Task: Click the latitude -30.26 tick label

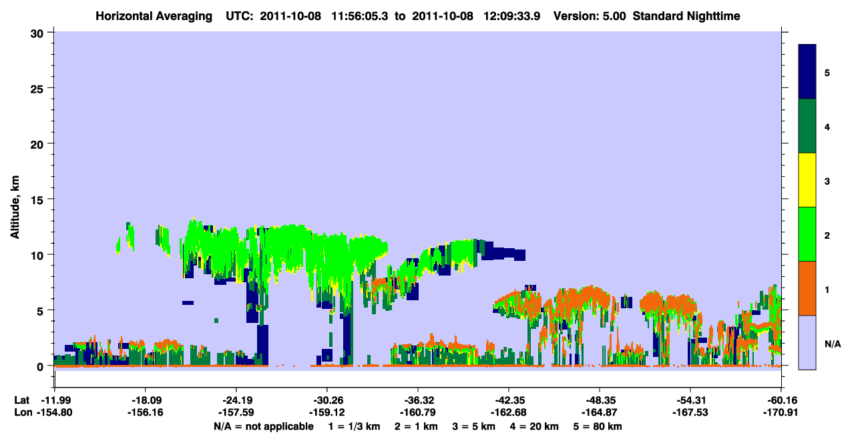Action: (x=327, y=400)
